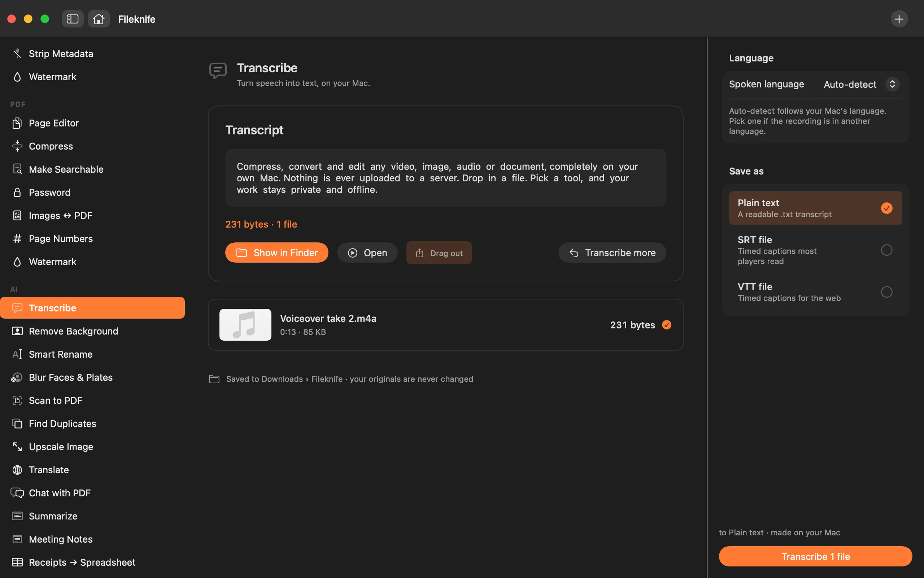924x578 pixels.
Task: Click the Drag out button
Action: (x=439, y=253)
